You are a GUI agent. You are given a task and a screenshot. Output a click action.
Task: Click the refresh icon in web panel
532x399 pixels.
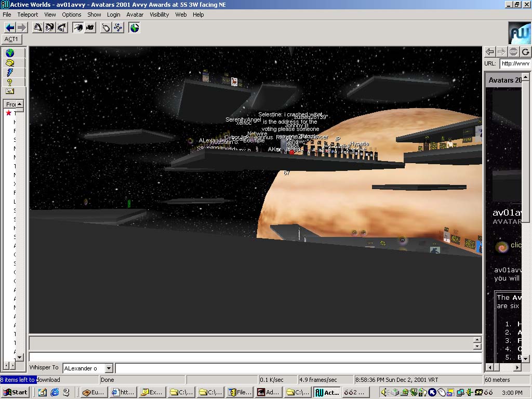point(525,51)
